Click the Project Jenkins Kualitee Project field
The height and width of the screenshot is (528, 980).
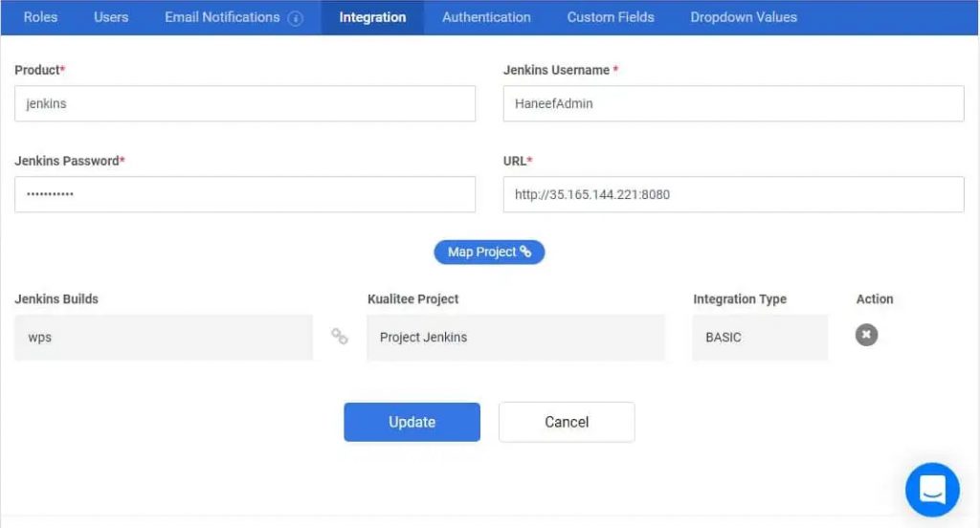click(516, 338)
